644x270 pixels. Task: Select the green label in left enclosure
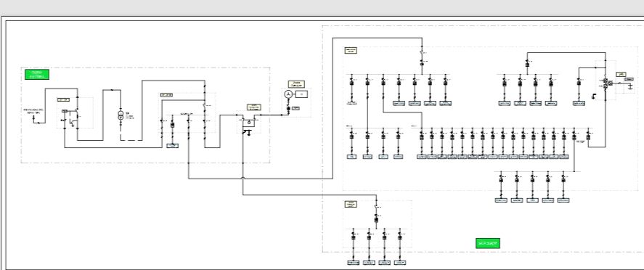point(37,74)
